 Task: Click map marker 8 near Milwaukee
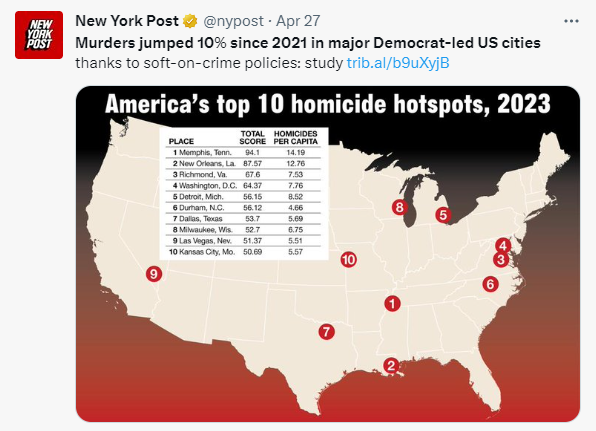[399, 207]
